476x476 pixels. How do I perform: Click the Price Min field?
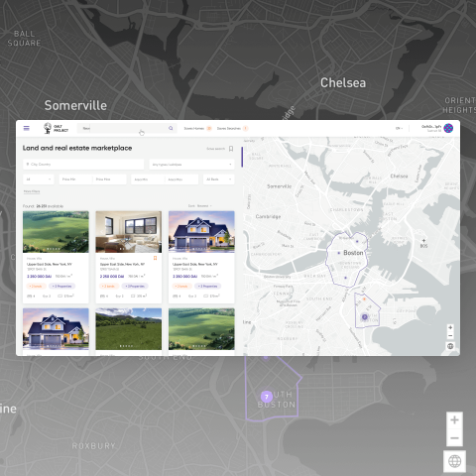pos(75,179)
